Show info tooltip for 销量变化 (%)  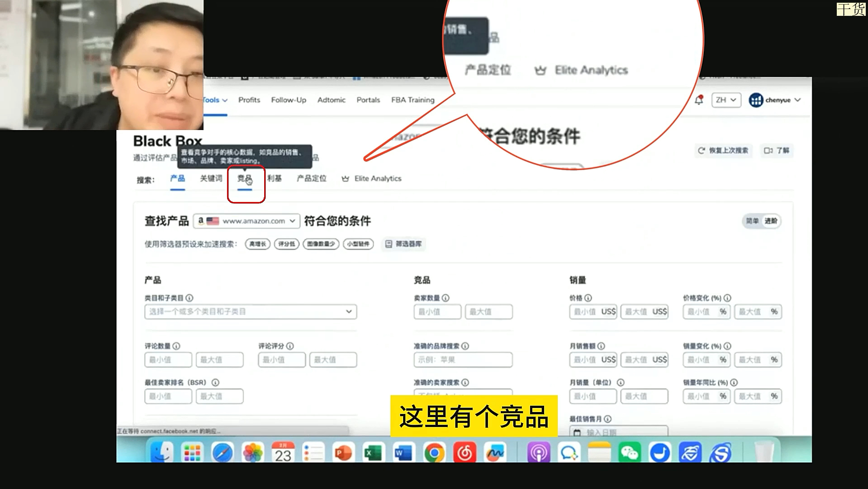point(727,346)
